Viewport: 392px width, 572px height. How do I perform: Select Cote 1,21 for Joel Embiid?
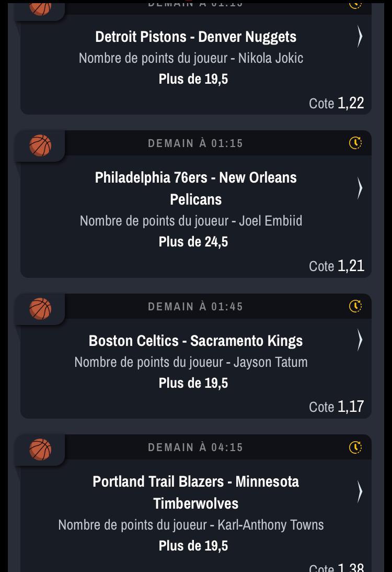coord(337,265)
